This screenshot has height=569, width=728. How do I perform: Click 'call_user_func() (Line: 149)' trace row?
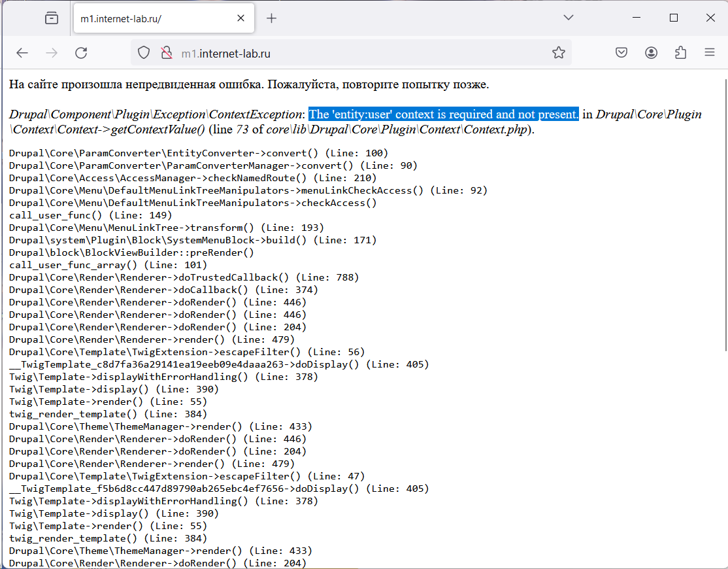(x=91, y=216)
